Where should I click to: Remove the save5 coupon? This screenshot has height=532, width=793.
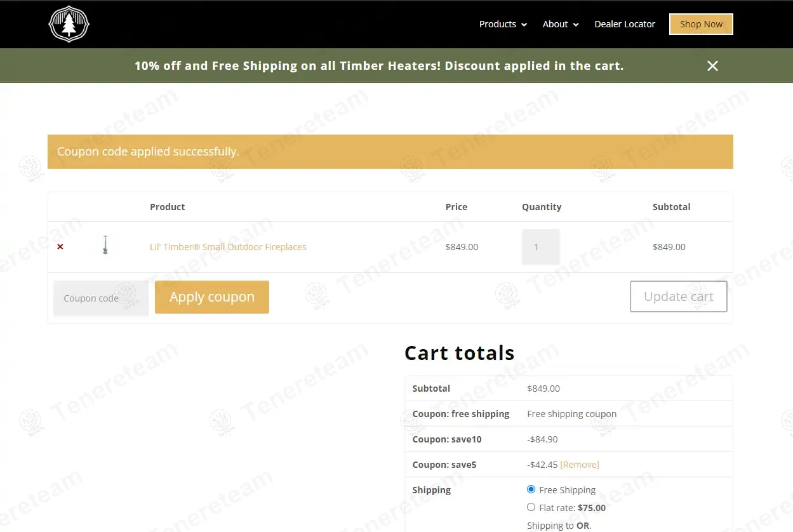(x=579, y=465)
